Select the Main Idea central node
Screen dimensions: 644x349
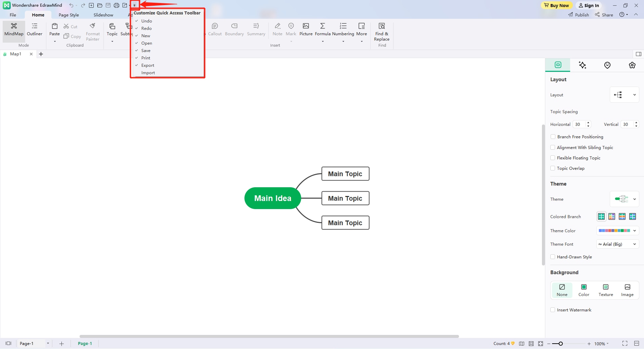pos(273,198)
